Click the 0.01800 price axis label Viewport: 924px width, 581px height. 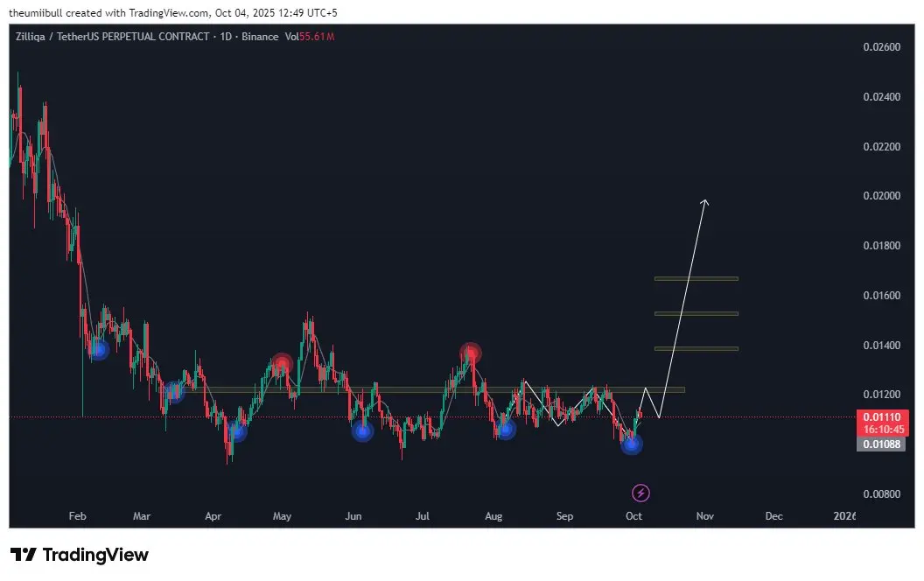[x=882, y=246]
